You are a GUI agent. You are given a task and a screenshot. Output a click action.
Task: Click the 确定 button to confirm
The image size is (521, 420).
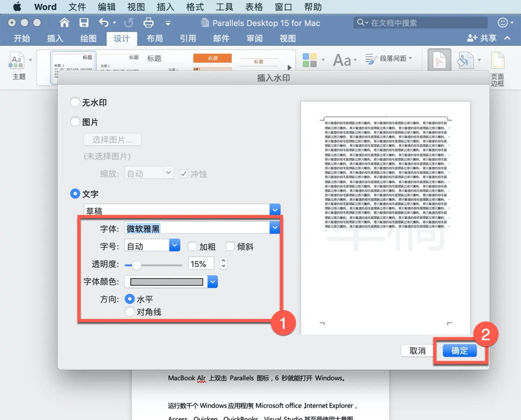pyautogui.click(x=460, y=350)
